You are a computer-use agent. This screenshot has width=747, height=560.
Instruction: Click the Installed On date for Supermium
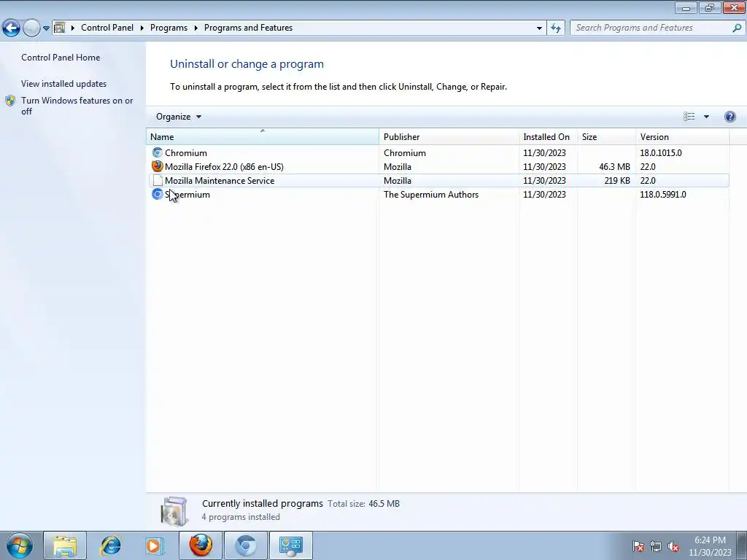pos(544,194)
